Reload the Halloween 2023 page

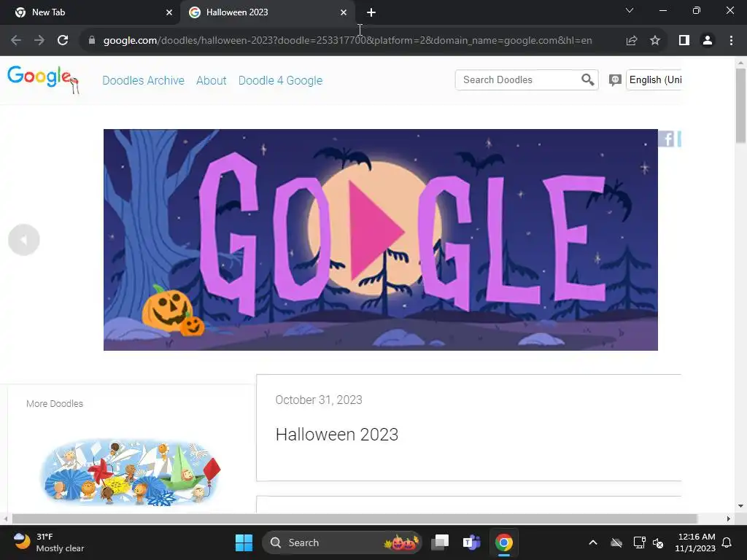pyautogui.click(x=63, y=41)
